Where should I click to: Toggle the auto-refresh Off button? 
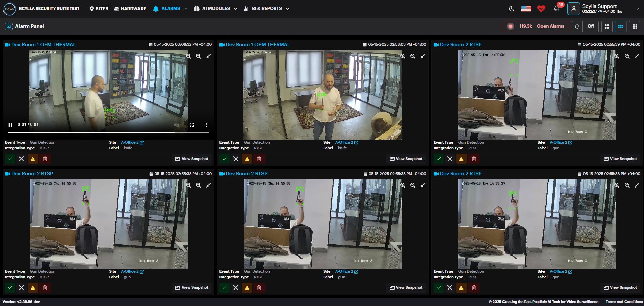tap(591, 26)
